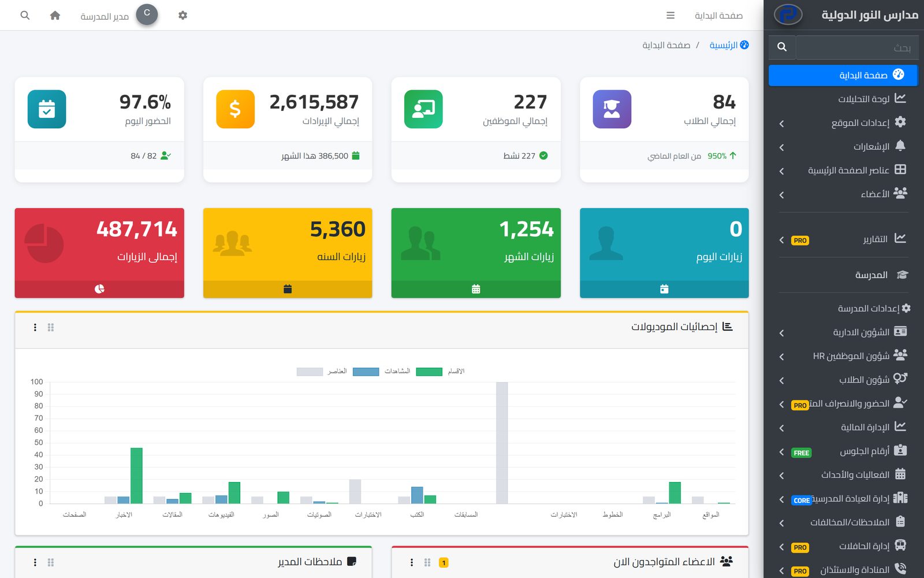Click the dollar icon on إجمالي الإيرادات card
This screenshot has height=578, width=924.
click(x=235, y=109)
